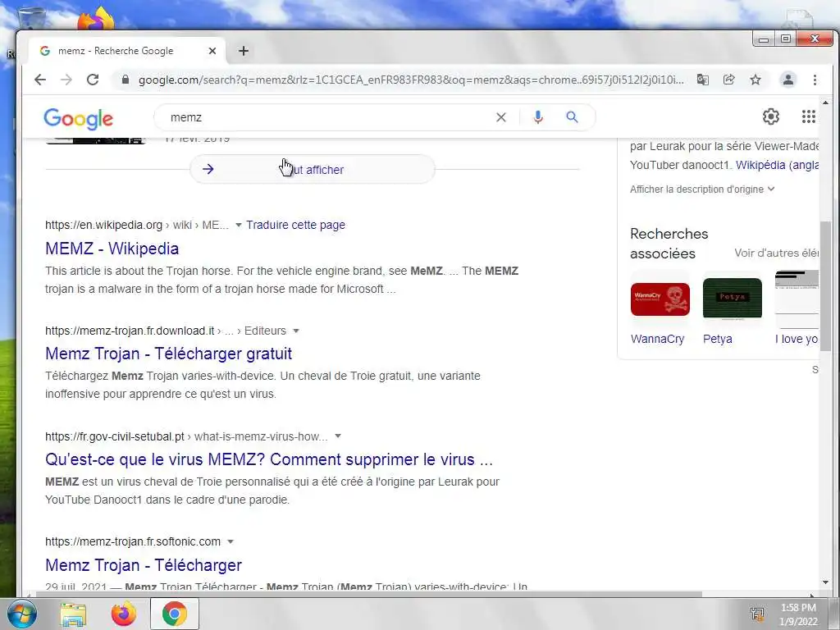Click the Petya related search label
The image size is (840, 630).
[x=717, y=339]
